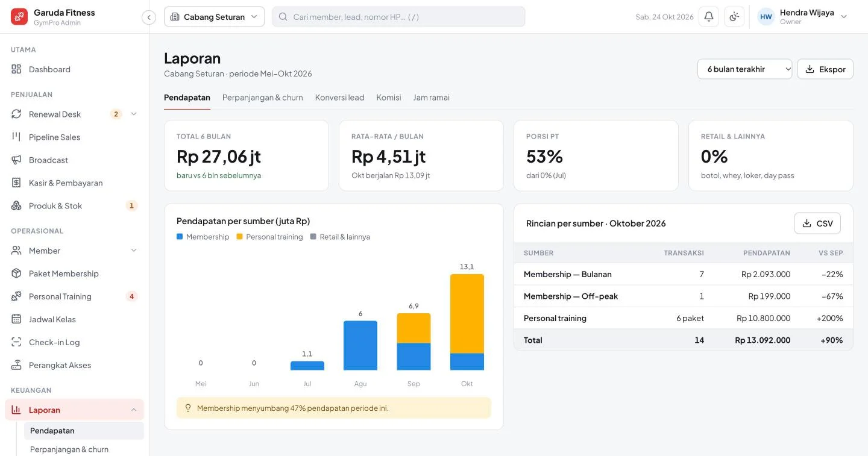Click the Agu bar in the chart
This screenshot has height=456, width=868.
coord(360,345)
